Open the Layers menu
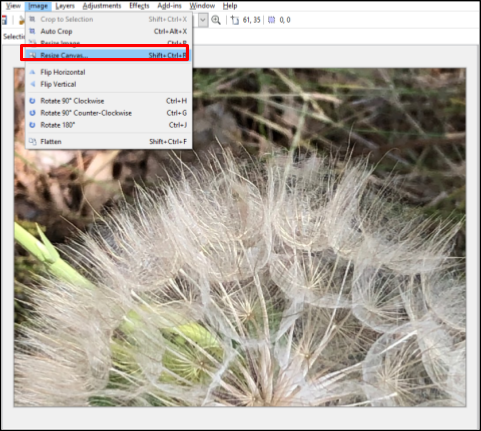Screen dimensions: 481x431 [65, 6]
